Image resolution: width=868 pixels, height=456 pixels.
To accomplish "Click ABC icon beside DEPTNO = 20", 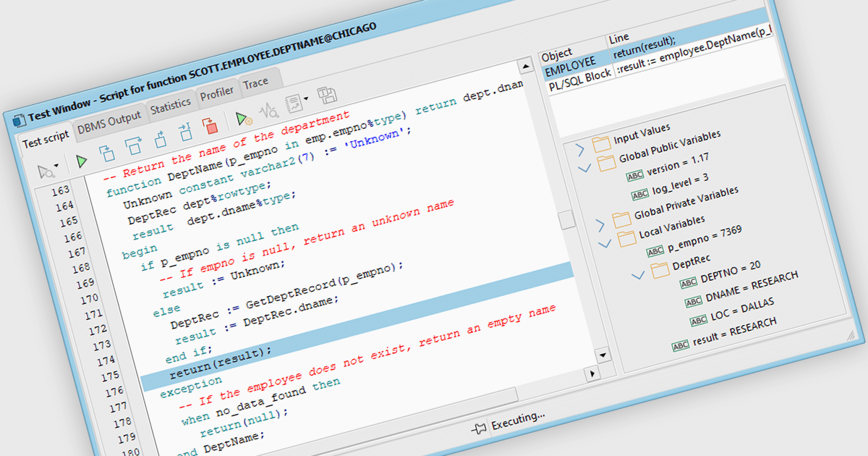I will point(689,283).
